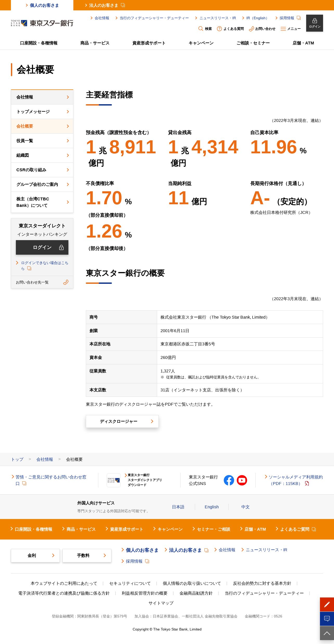
Task: Switch language to English
Action: pyautogui.click(x=212, y=507)
